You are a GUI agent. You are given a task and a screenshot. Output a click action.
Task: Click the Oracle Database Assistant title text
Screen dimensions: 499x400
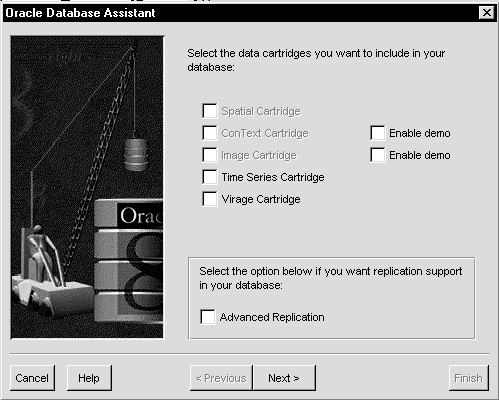point(80,13)
